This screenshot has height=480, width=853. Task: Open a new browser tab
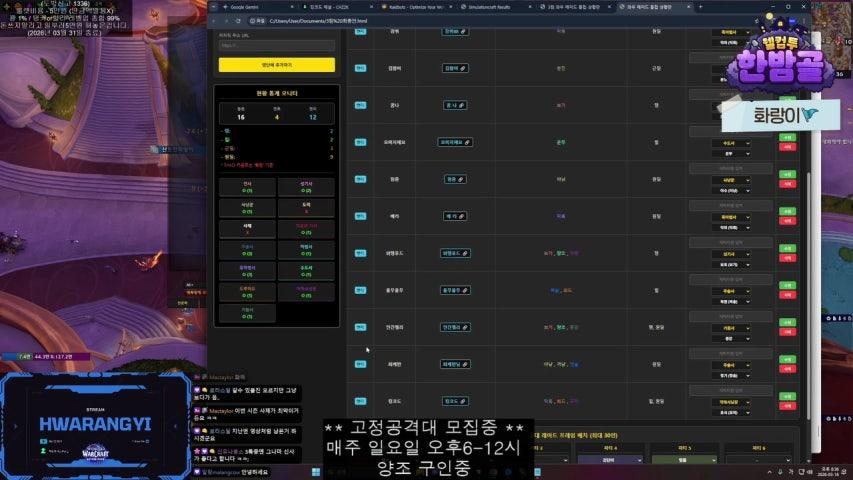(700, 7)
